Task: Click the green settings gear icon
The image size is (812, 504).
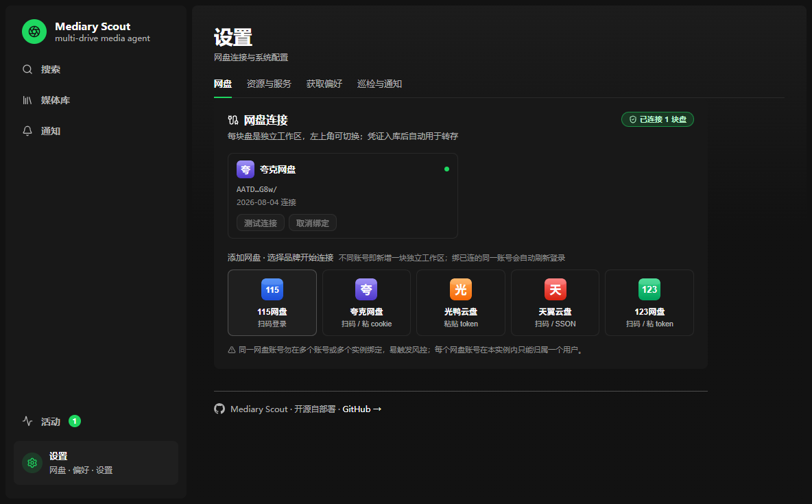Action: (32, 463)
